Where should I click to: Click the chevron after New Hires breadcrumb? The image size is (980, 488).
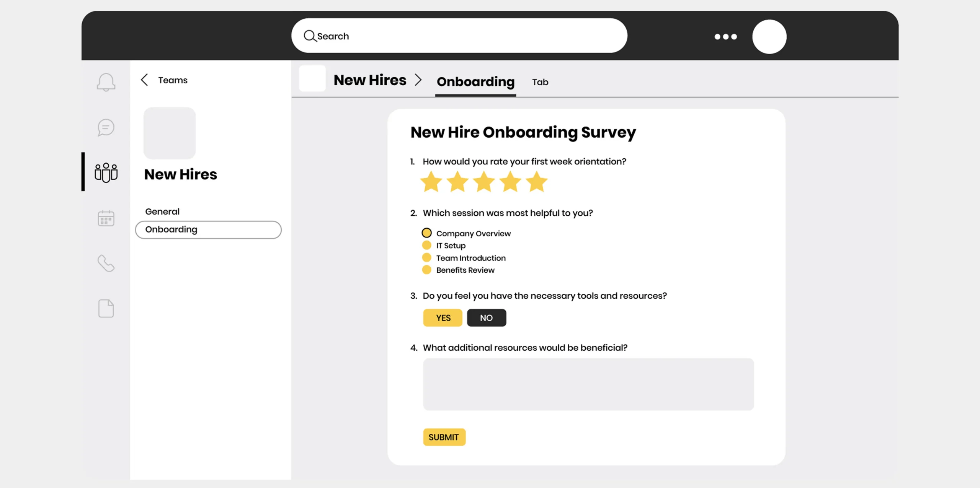[x=418, y=80]
